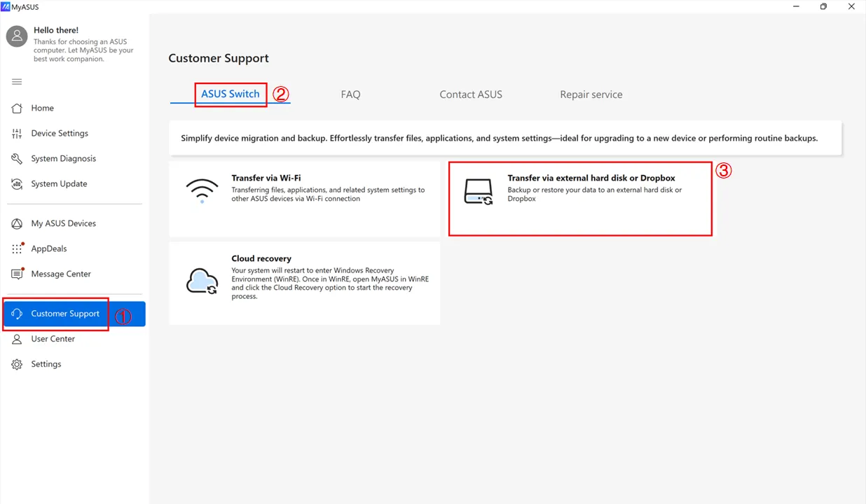Collapse the sidebar with the hamburger menu

(17, 82)
